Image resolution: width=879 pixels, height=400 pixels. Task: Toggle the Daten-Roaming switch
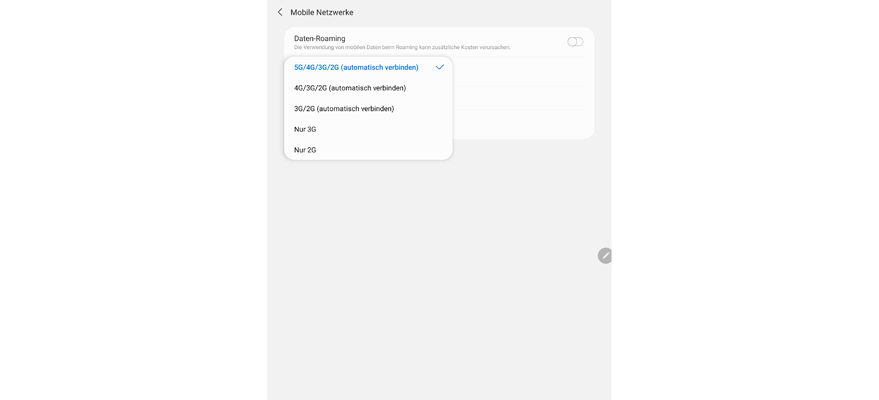click(575, 42)
